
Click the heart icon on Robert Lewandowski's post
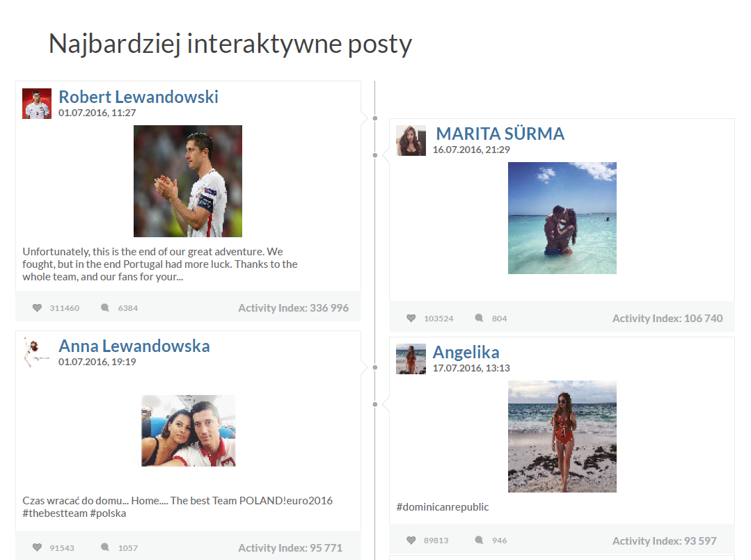tap(37, 307)
